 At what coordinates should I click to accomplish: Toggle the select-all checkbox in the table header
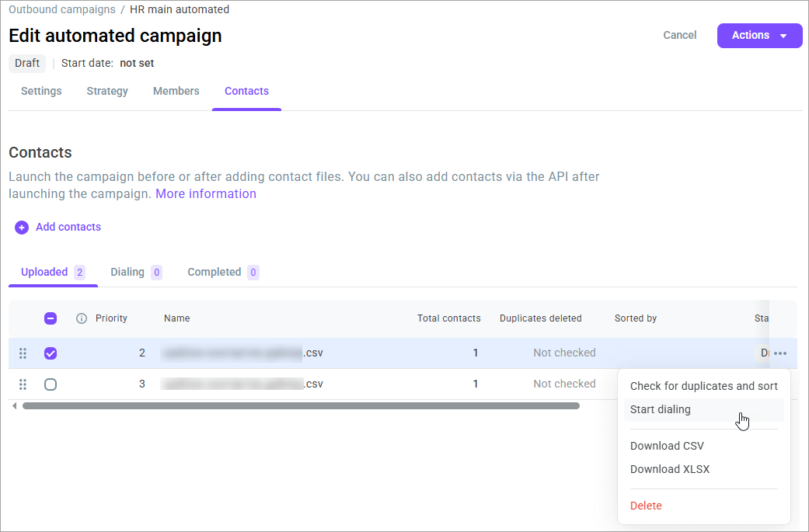pos(51,318)
